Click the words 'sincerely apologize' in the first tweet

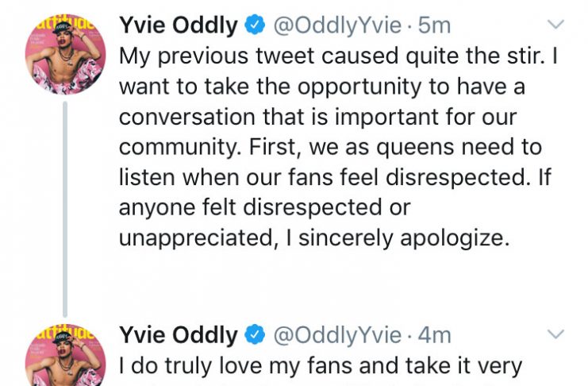[404, 239]
